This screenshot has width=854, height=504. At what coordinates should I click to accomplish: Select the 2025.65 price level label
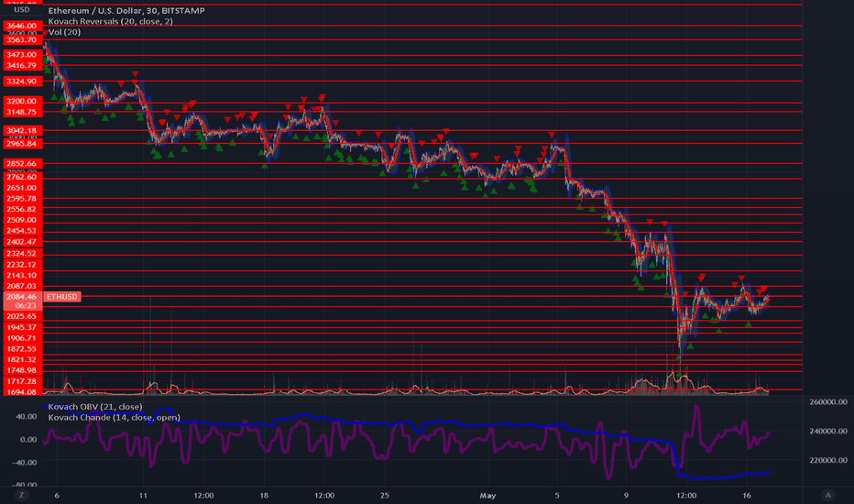[x=22, y=316]
